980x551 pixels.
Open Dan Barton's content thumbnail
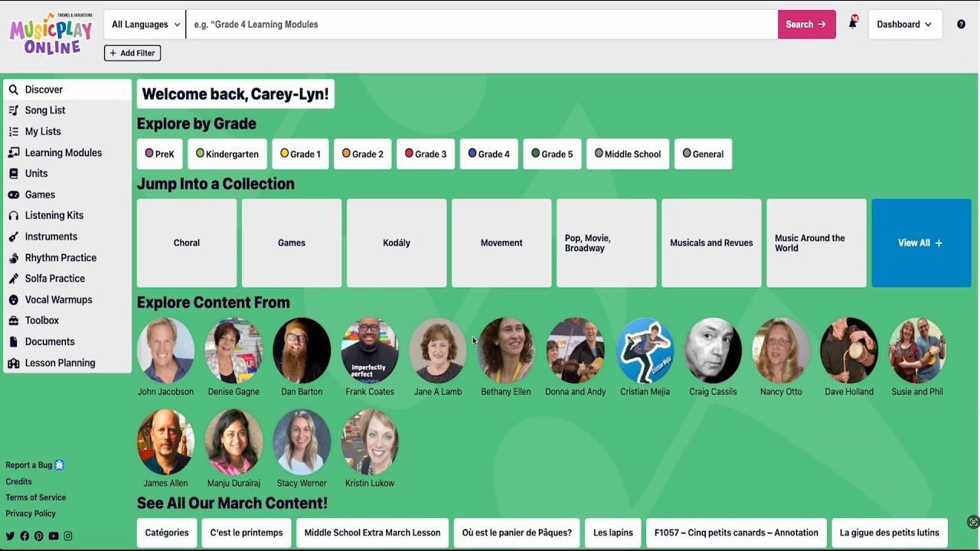click(302, 350)
